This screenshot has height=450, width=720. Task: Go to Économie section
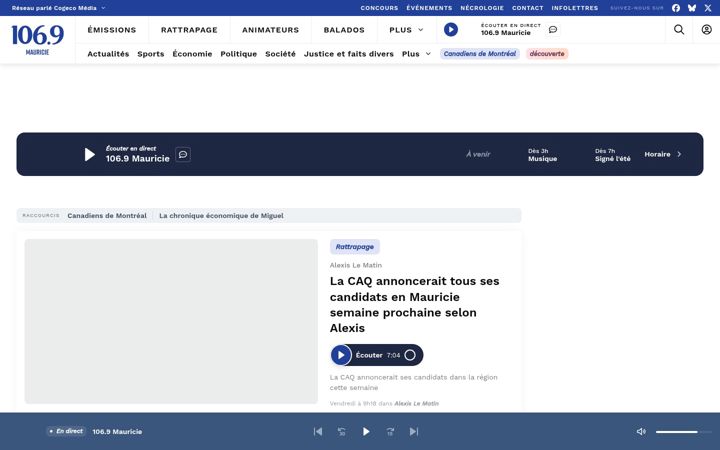(x=192, y=54)
